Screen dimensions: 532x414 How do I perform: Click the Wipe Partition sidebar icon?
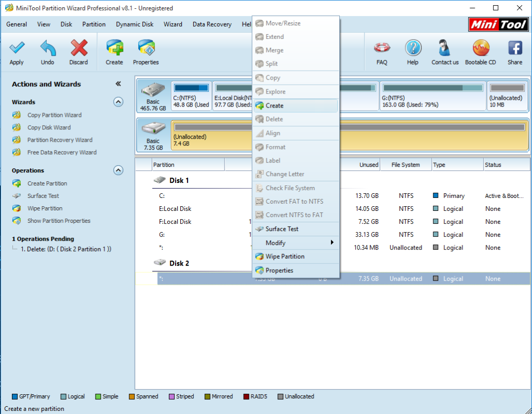17,208
